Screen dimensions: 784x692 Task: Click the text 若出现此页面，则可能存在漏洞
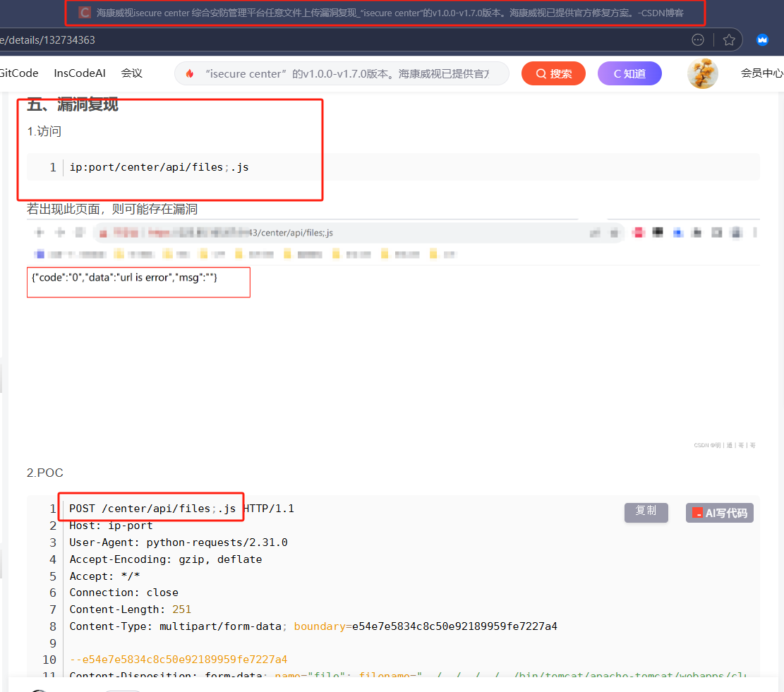pyautogui.click(x=112, y=209)
